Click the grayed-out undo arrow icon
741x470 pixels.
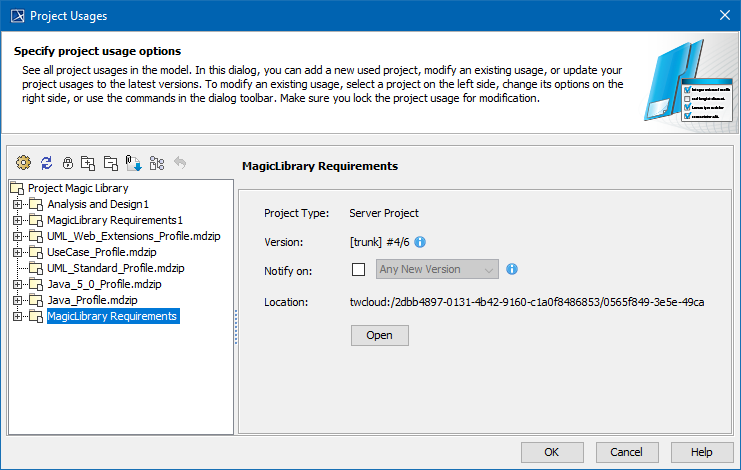[180, 162]
